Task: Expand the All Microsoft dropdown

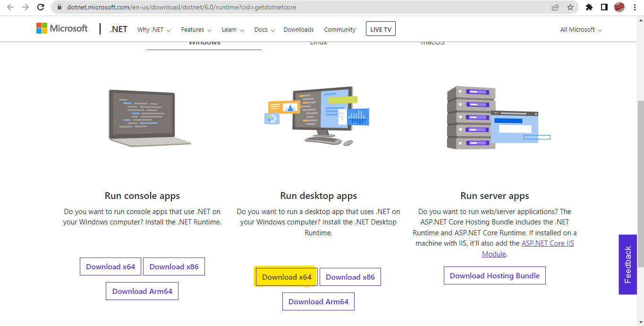Action: click(x=581, y=30)
